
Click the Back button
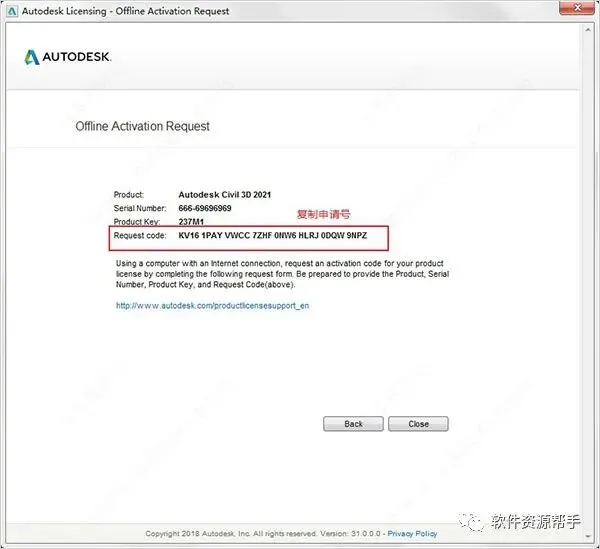pyautogui.click(x=353, y=424)
